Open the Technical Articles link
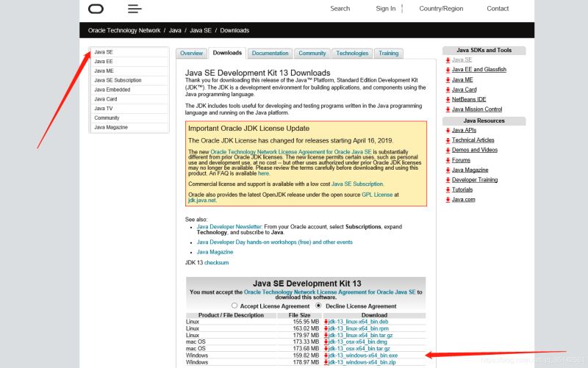This screenshot has height=368, width=588. point(473,140)
